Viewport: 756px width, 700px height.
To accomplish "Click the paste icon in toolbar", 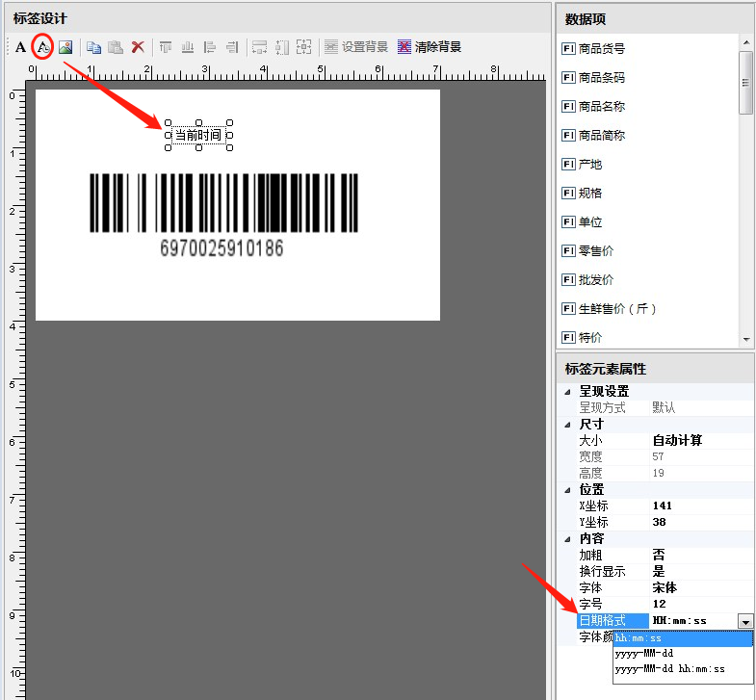I will click(x=116, y=47).
